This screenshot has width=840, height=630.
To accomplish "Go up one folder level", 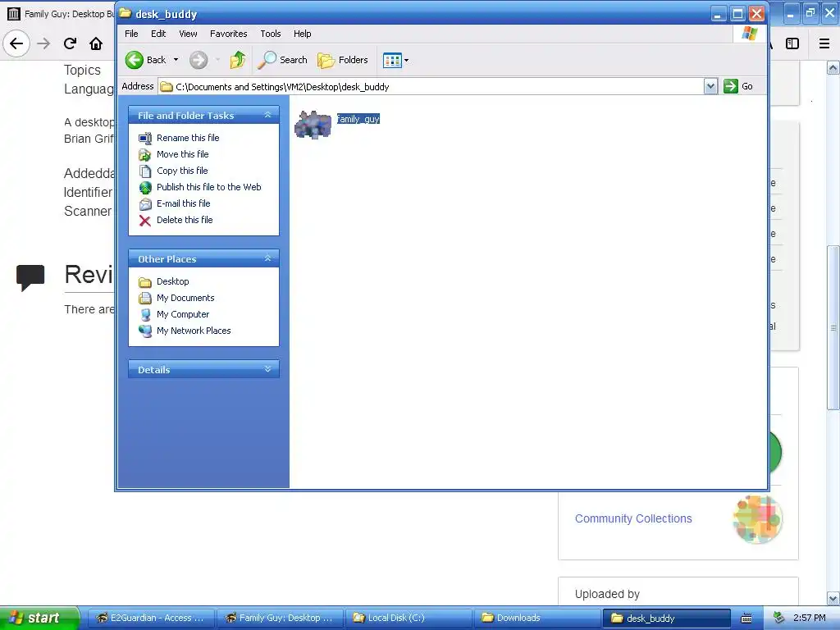I will (238, 60).
